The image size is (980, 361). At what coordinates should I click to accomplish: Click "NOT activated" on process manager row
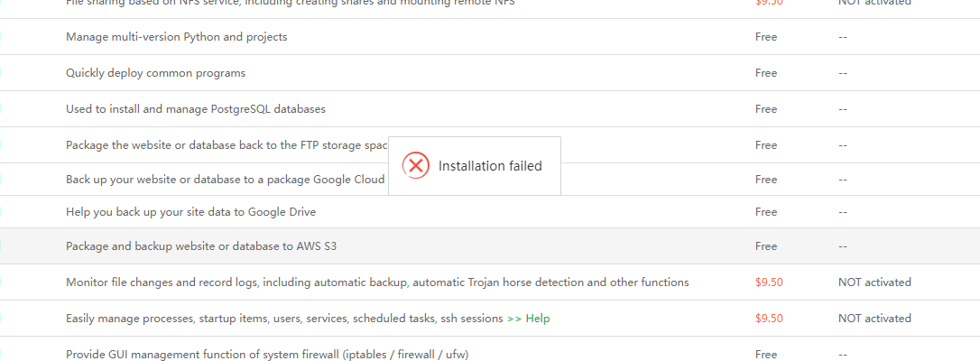874,319
